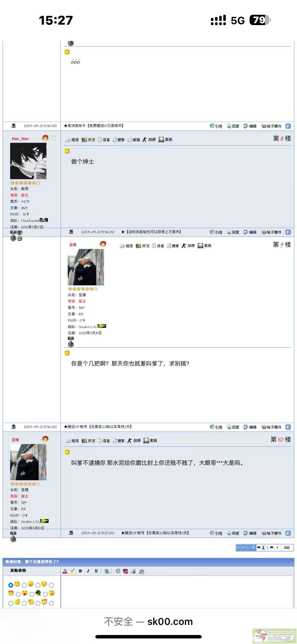The image size is (297, 644).
Task: Click the GO button beside the page box
Action: pyautogui.click(x=287, y=547)
